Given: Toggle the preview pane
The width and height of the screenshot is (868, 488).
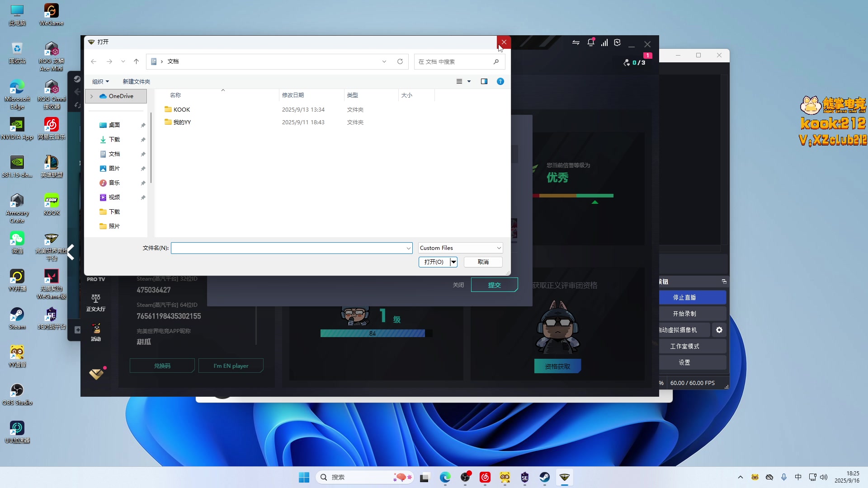Looking at the screenshot, I should tap(484, 81).
